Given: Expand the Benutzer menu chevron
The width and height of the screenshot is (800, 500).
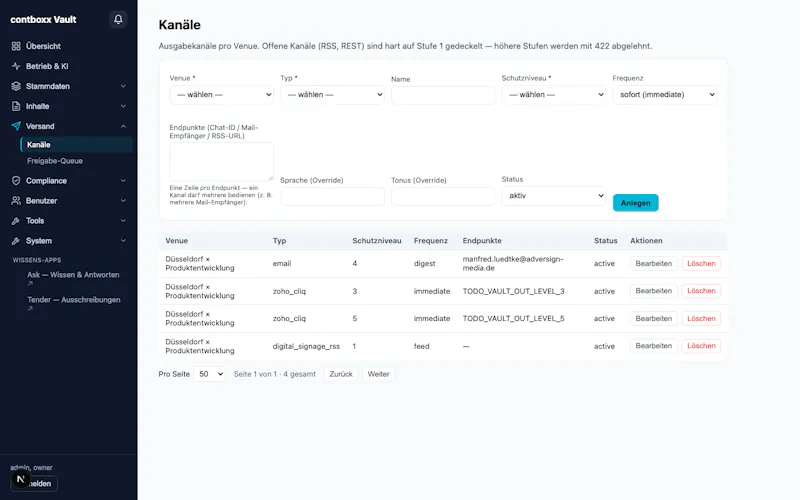Looking at the screenshot, I should pyautogui.click(x=123, y=201).
